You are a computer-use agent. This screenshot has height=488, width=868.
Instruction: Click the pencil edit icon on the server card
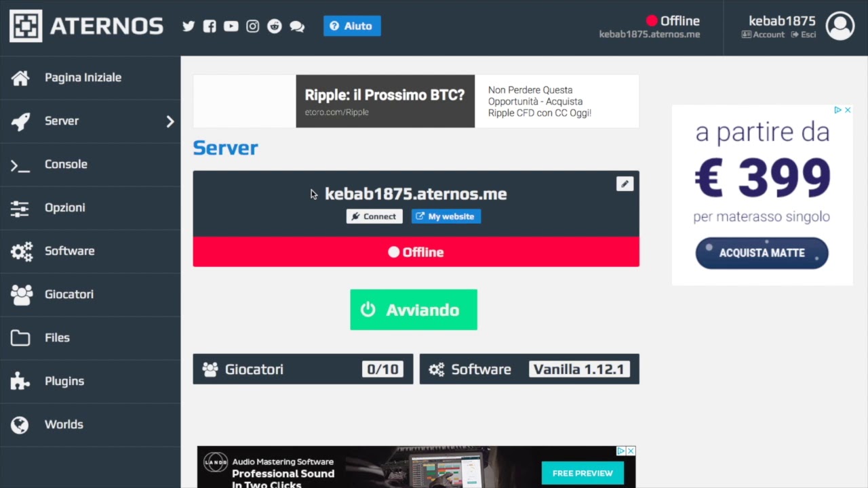pos(625,184)
